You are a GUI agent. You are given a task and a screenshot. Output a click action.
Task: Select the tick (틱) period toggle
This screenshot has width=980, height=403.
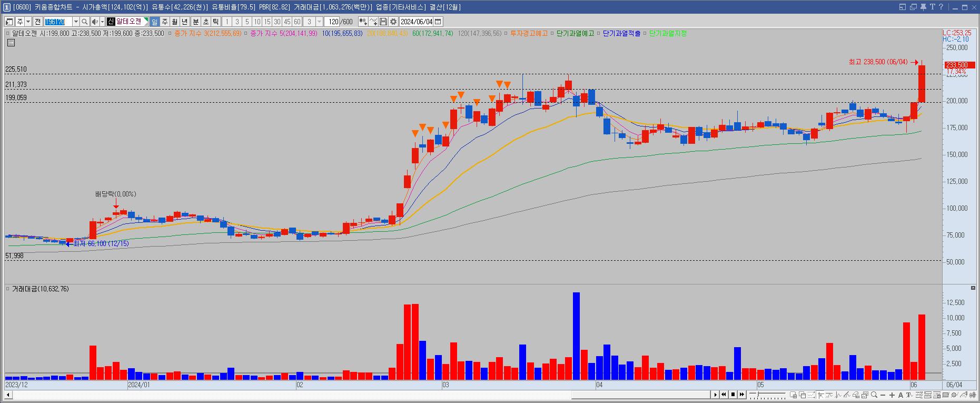point(216,22)
